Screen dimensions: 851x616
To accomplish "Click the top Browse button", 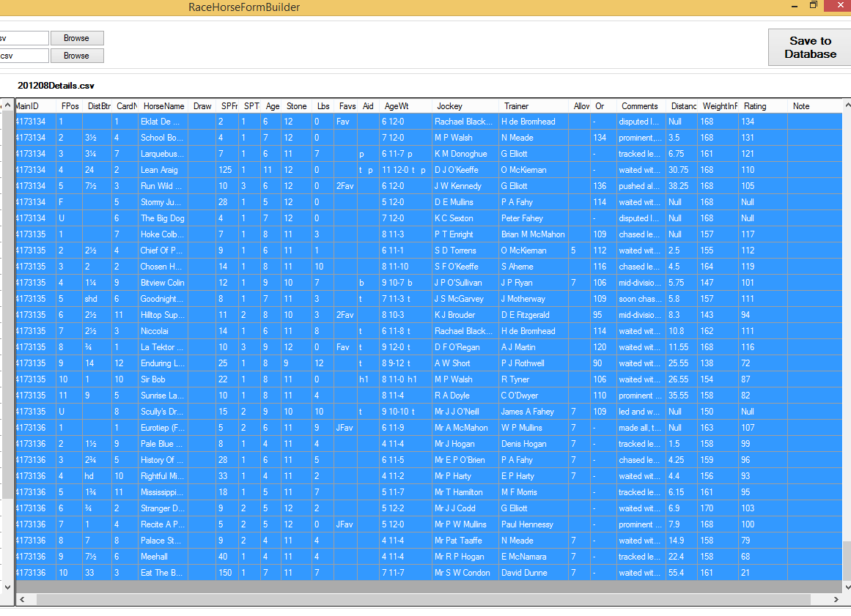I will click(x=76, y=37).
